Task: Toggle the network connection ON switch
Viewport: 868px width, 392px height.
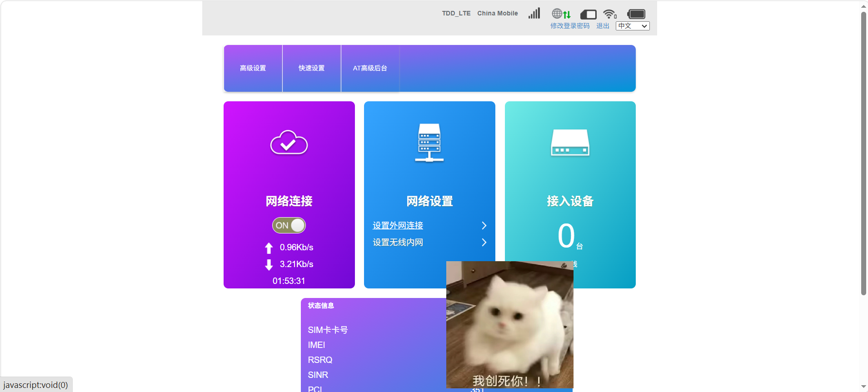Action: [x=289, y=225]
